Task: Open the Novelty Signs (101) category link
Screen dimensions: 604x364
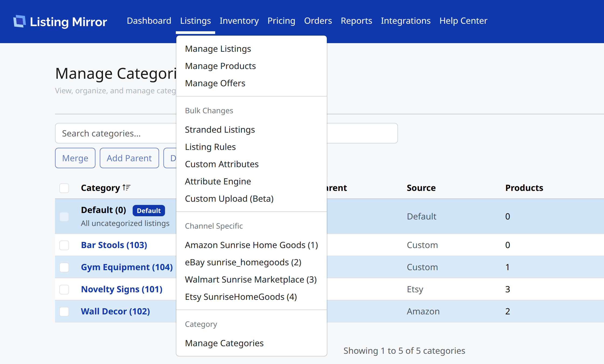Action: (122, 289)
